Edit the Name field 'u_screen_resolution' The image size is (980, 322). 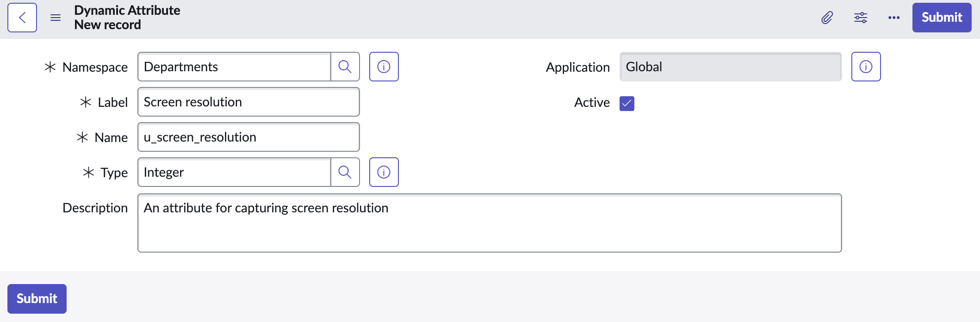[248, 137]
